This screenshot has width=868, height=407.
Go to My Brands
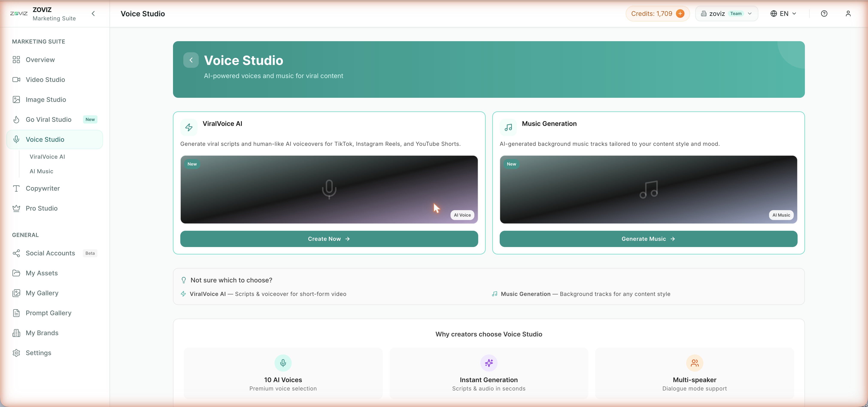coord(55,333)
